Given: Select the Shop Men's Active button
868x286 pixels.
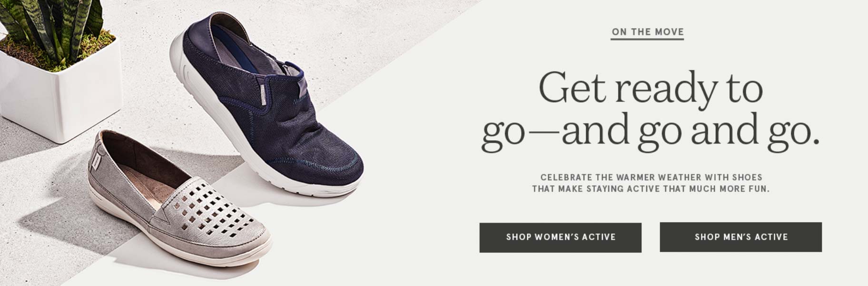Looking at the screenshot, I should pyautogui.click(x=740, y=237).
